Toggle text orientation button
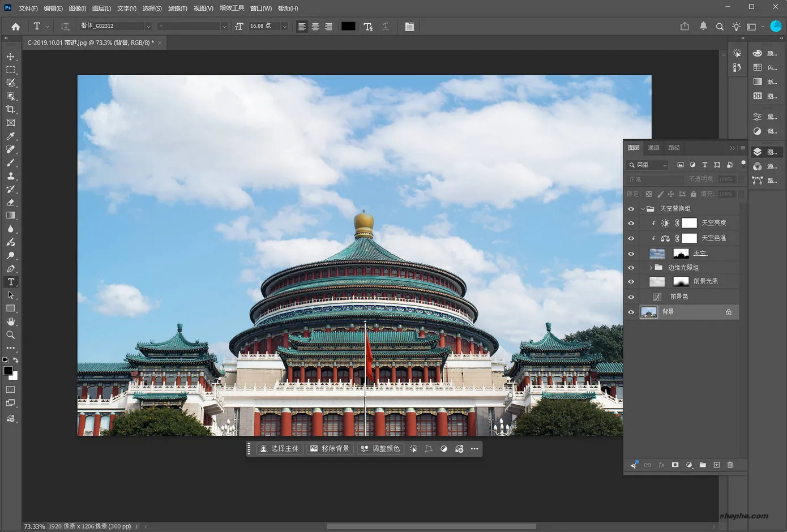Viewport: 787px width, 532px height. click(x=65, y=27)
